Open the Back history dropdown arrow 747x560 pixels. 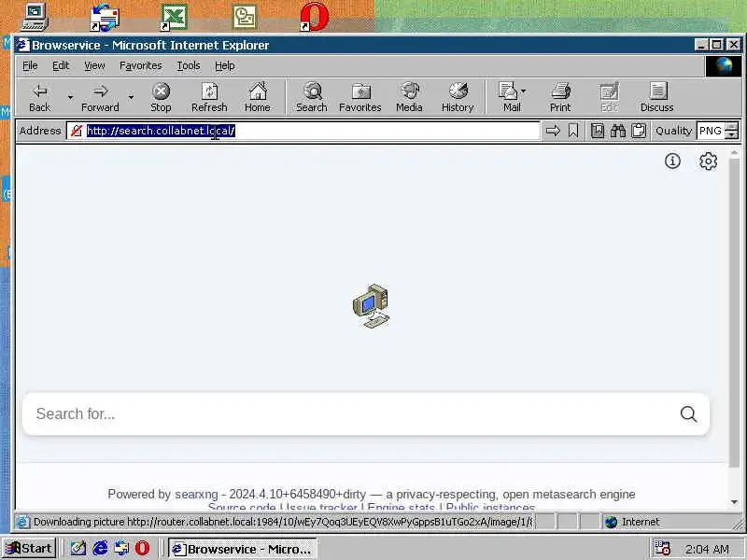(x=71, y=98)
